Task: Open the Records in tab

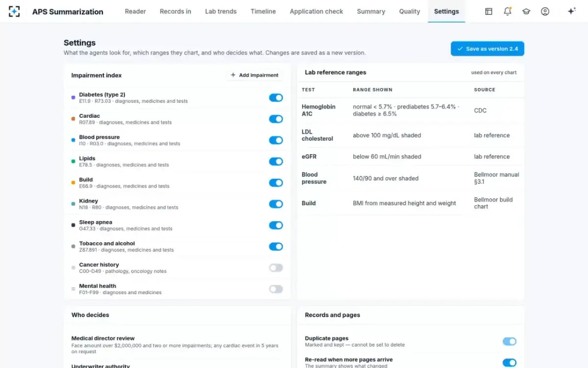Action: tap(175, 11)
